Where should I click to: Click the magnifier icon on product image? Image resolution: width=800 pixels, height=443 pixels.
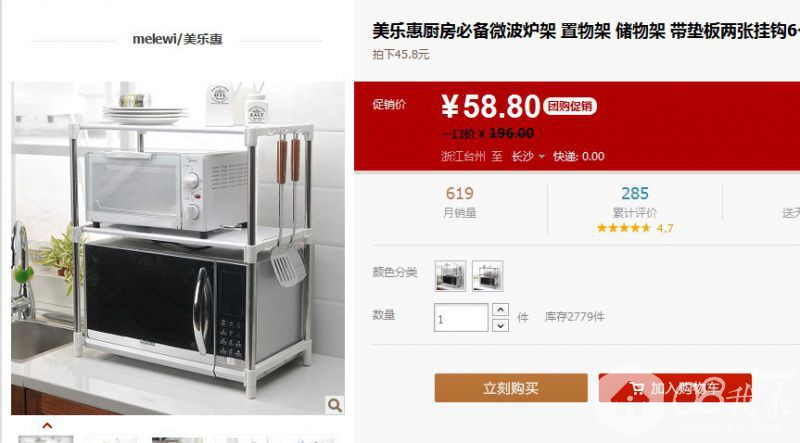click(335, 405)
